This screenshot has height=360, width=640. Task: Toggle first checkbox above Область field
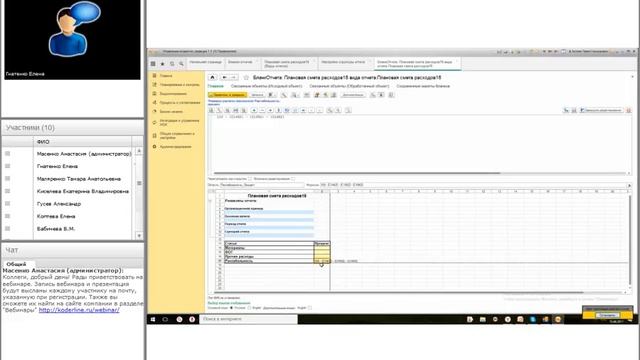(250, 179)
